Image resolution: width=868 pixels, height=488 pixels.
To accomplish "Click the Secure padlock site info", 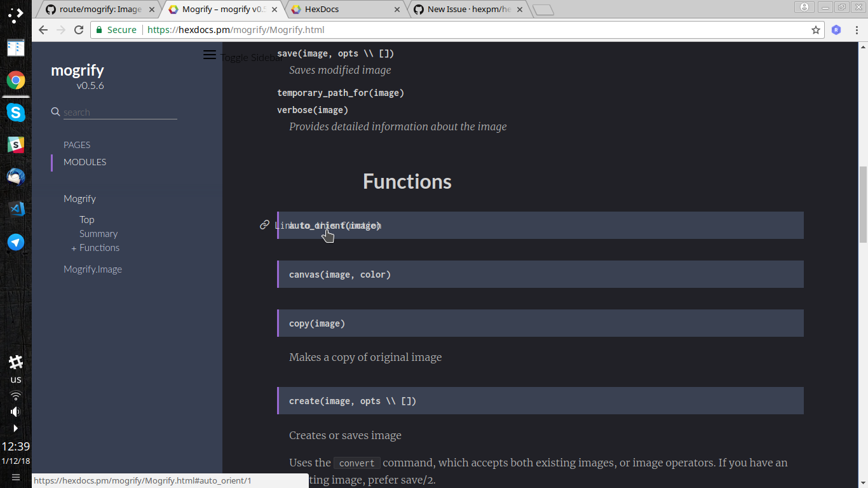I will click(116, 30).
